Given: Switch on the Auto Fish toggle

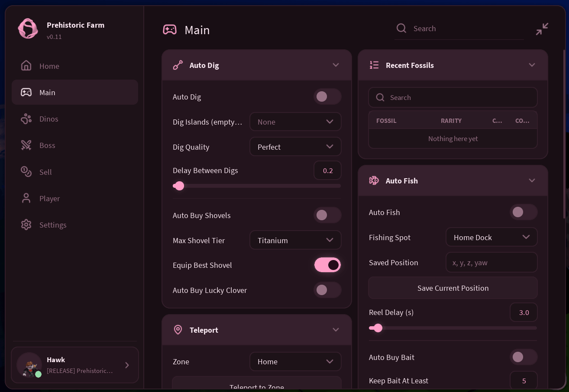Looking at the screenshot, I should click(x=524, y=212).
